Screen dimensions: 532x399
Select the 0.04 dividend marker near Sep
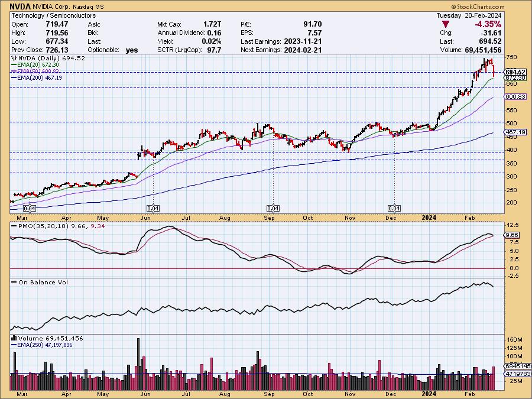pos(273,208)
